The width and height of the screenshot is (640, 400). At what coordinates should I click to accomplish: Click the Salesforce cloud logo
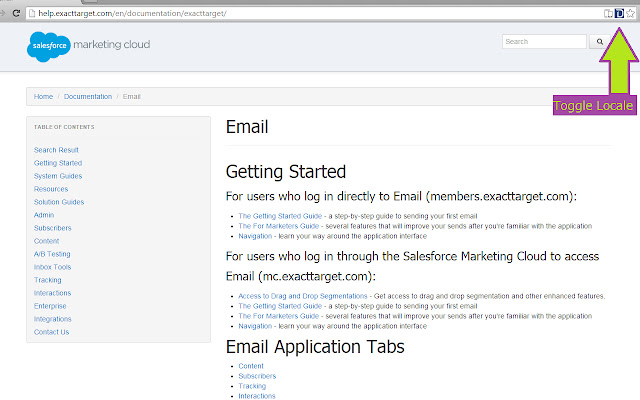tap(48, 45)
